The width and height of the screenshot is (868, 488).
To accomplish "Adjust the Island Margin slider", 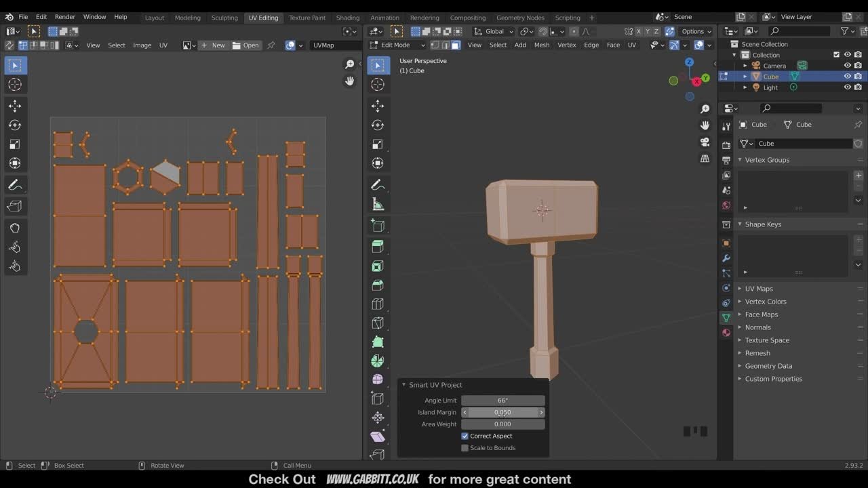I will [x=502, y=412].
